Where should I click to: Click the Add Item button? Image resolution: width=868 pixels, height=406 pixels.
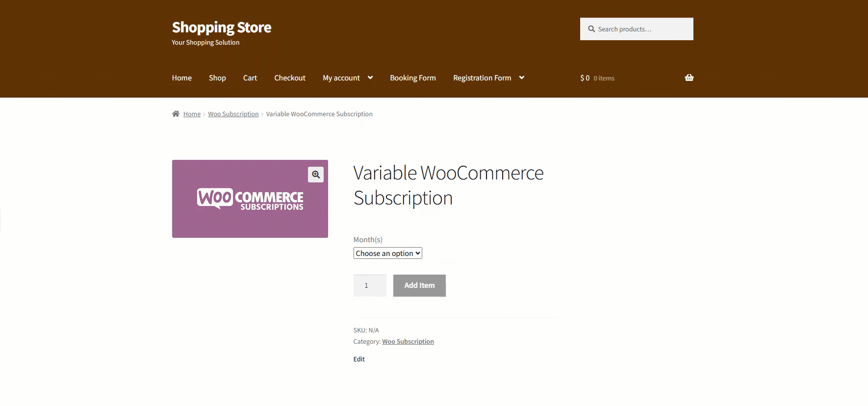[419, 285]
